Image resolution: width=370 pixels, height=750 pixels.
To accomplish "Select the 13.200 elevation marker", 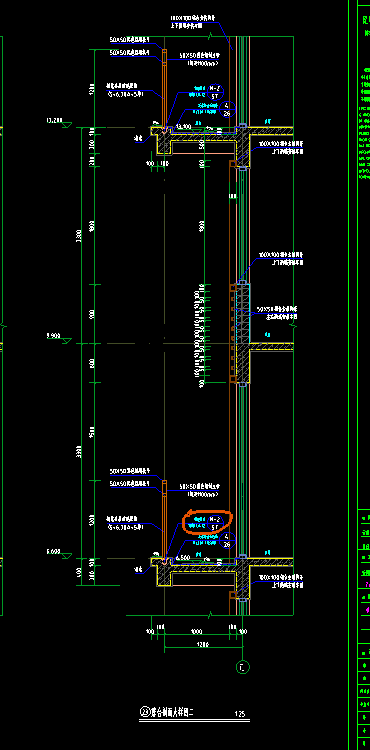I will point(59,122).
